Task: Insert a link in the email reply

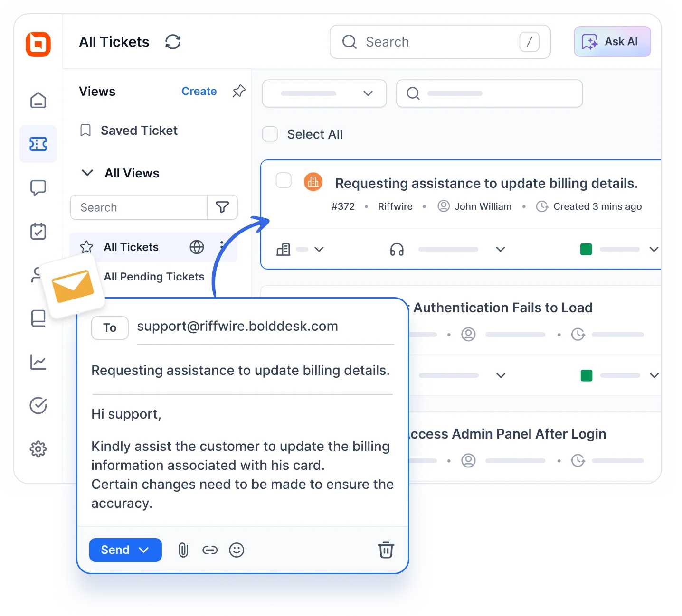Action: [x=210, y=550]
